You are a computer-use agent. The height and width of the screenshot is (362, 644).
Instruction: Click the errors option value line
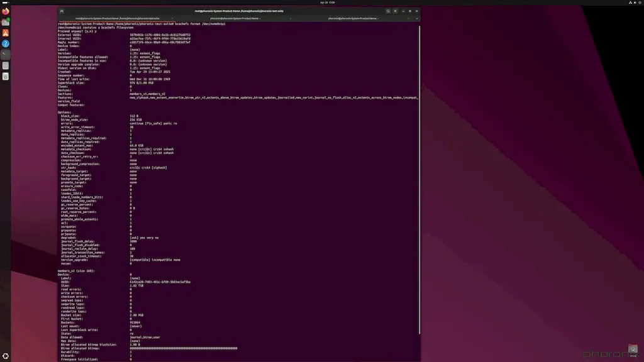(153, 124)
